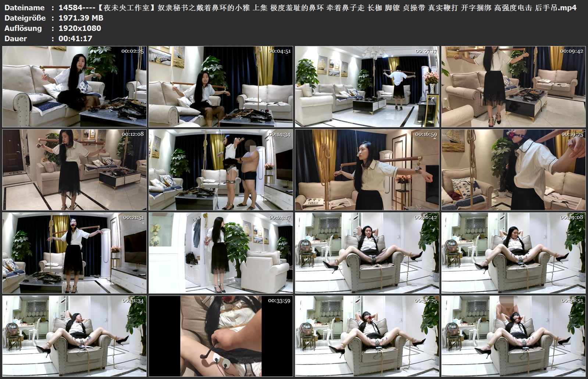Image resolution: width=588 pixels, height=379 pixels.
Task: Click the preview frame labeled 00:09:42
Action: click(x=513, y=87)
